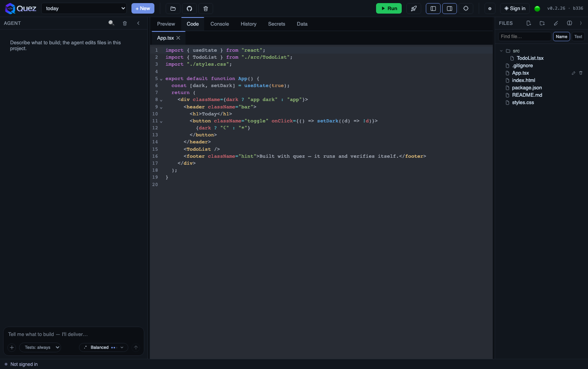588x369 pixels.
Task: Select Text search mode in Files
Action: coord(578,37)
